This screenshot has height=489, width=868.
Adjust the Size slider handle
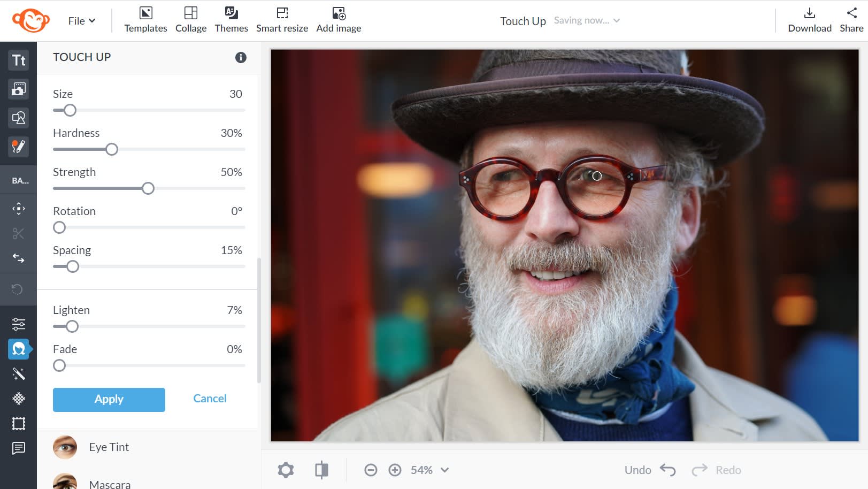click(70, 110)
